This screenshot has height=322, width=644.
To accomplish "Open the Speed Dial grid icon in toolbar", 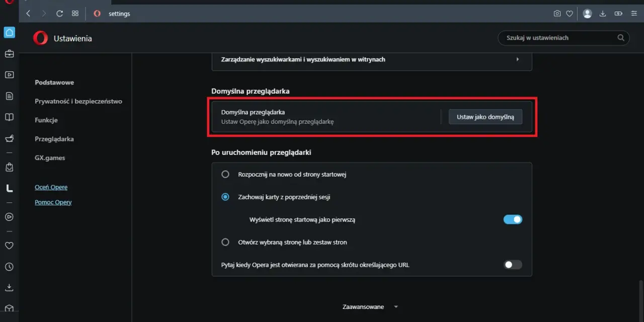I will coord(75,14).
